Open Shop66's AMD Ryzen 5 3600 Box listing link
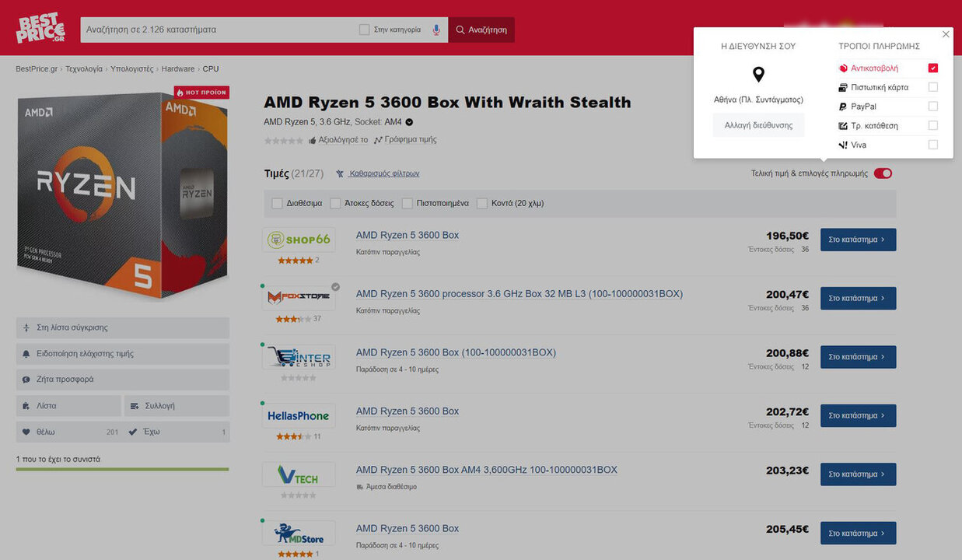The width and height of the screenshot is (962, 560). [408, 235]
